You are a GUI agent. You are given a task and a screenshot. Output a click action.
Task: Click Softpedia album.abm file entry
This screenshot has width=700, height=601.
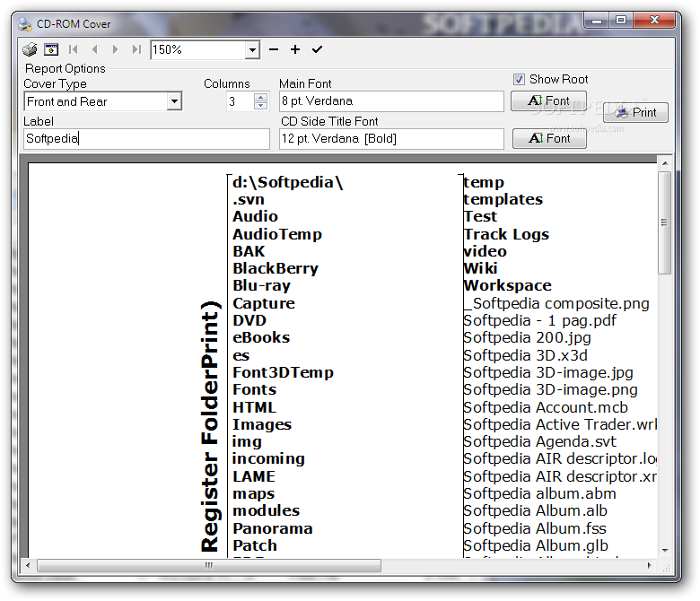[539, 493]
